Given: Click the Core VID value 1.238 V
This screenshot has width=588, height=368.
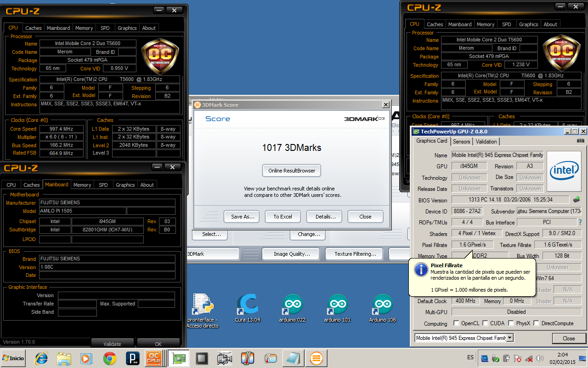Looking at the screenshot, I should [521, 65].
